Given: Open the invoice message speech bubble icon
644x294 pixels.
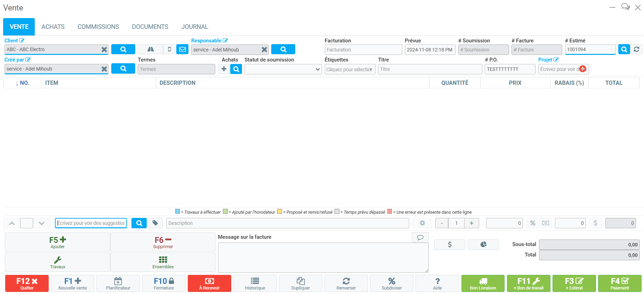Looking at the screenshot, I should tap(420, 237).
